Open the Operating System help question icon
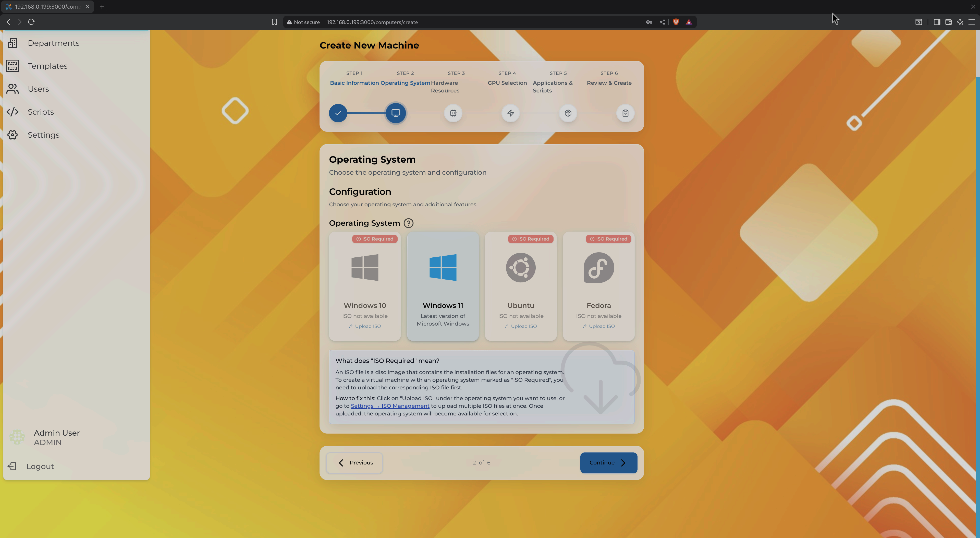Viewport: 980px width, 538px height. pyautogui.click(x=408, y=223)
